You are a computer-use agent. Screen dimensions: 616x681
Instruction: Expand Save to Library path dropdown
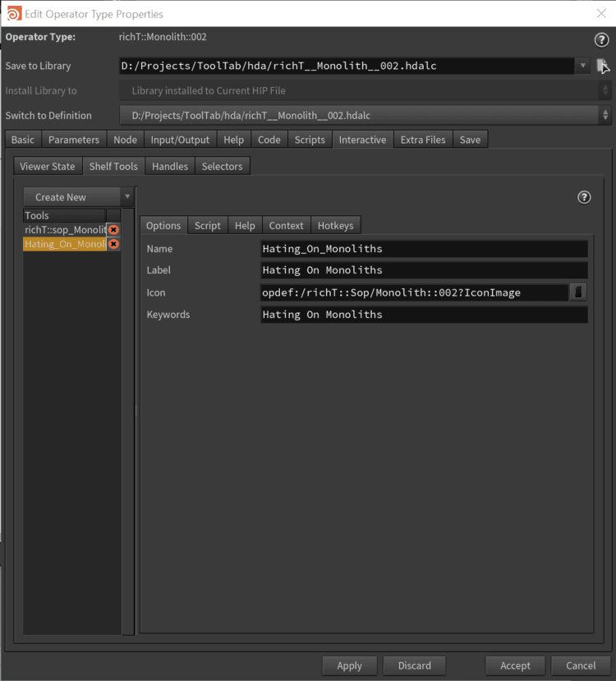(x=583, y=66)
